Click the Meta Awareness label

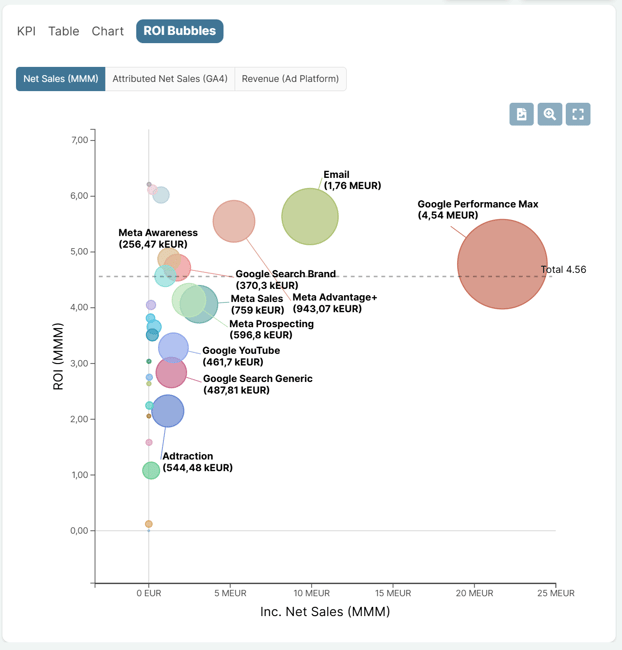click(x=158, y=238)
